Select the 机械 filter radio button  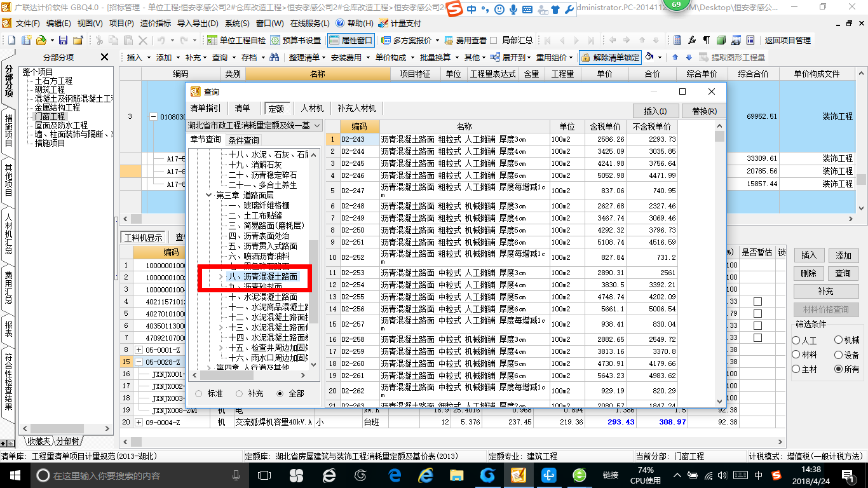pos(838,341)
